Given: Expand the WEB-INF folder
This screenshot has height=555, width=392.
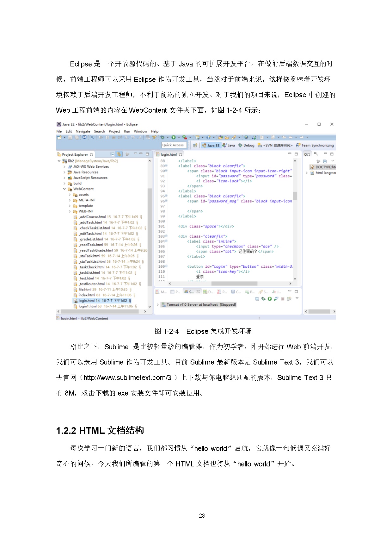Looking at the screenshot, I should (70, 211).
